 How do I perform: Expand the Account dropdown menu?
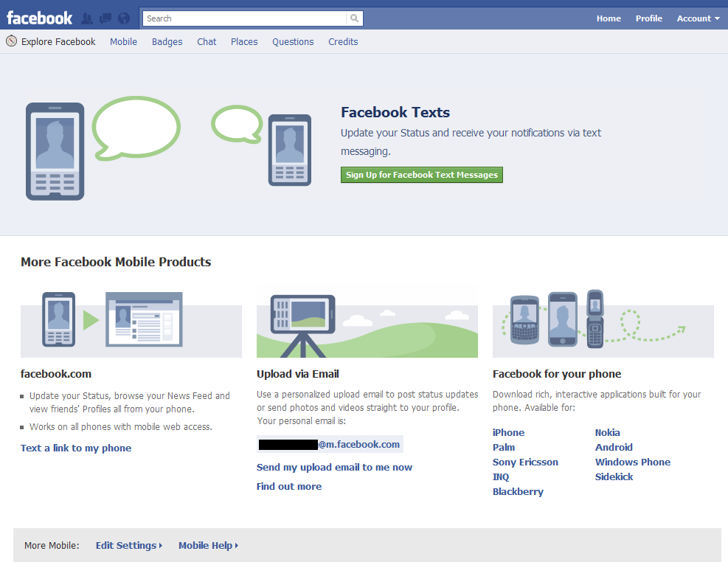click(x=698, y=18)
